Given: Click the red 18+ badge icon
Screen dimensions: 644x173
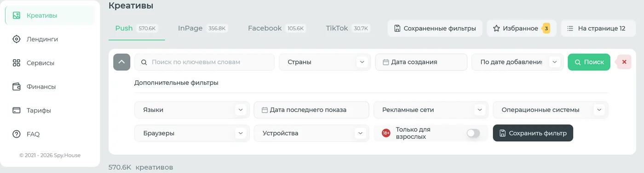Looking at the screenshot, I should (x=386, y=133).
